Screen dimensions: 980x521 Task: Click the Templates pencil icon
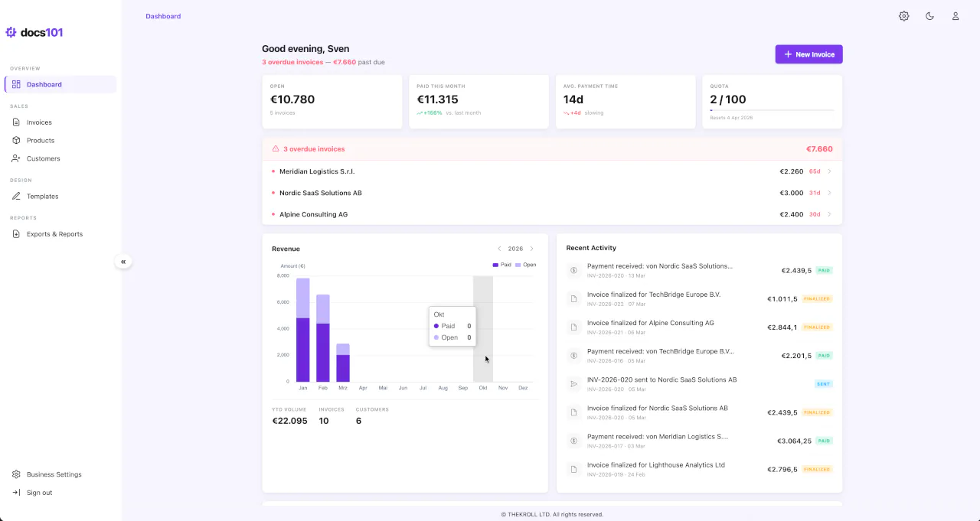(x=17, y=196)
